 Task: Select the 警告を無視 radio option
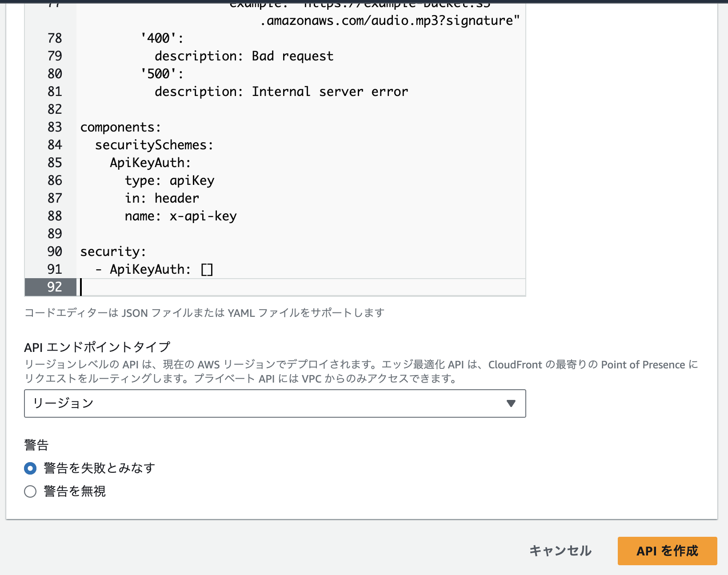pyautogui.click(x=30, y=491)
